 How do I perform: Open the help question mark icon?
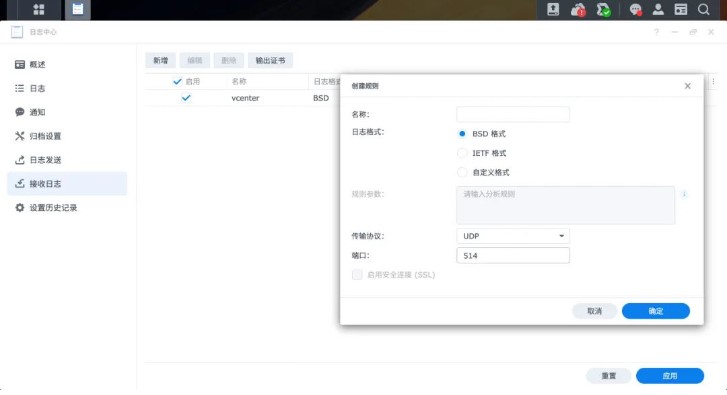(x=657, y=32)
